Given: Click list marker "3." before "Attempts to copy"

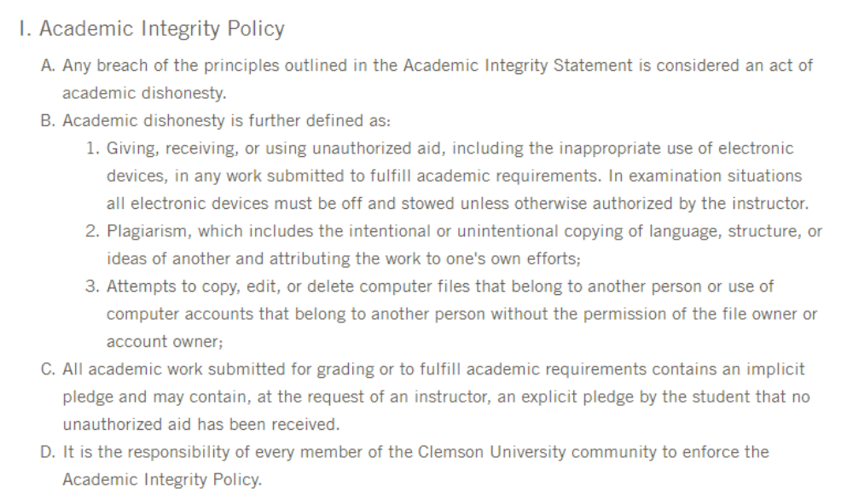Looking at the screenshot, I should point(92,287).
